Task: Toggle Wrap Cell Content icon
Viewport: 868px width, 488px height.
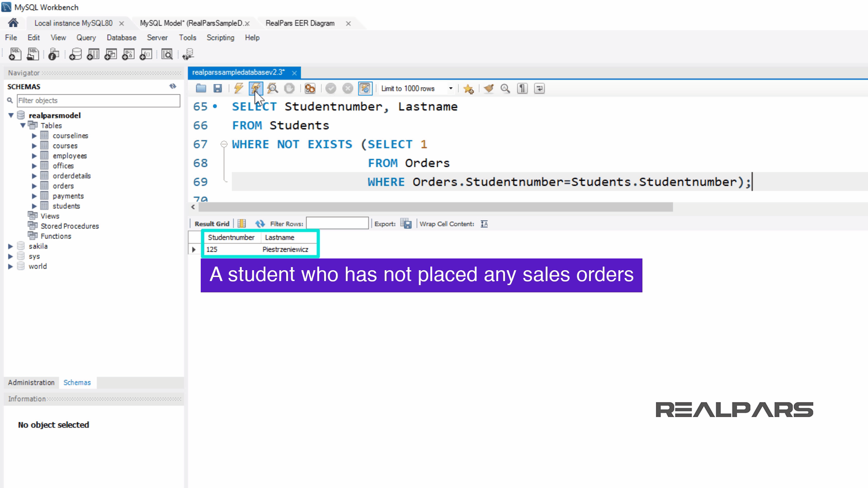Action: coord(484,224)
